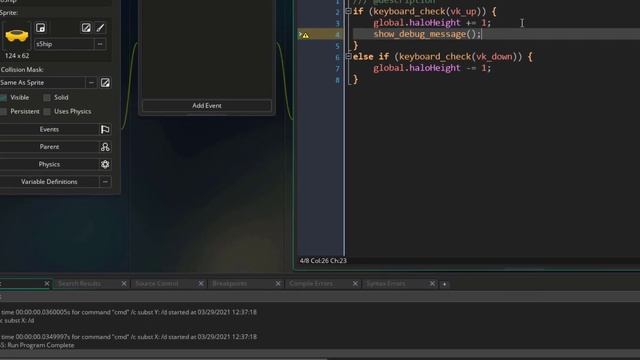Open the Variable Definitions button
The width and height of the screenshot is (640, 360).
tap(49, 182)
